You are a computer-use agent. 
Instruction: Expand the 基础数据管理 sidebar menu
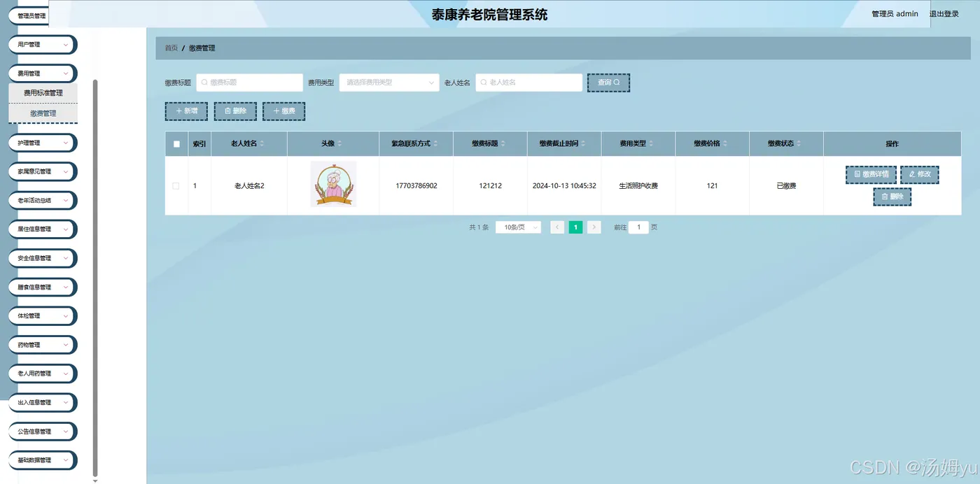pyautogui.click(x=43, y=460)
